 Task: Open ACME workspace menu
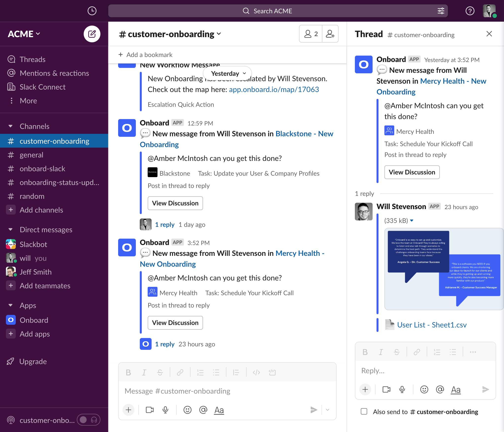[x=24, y=34]
